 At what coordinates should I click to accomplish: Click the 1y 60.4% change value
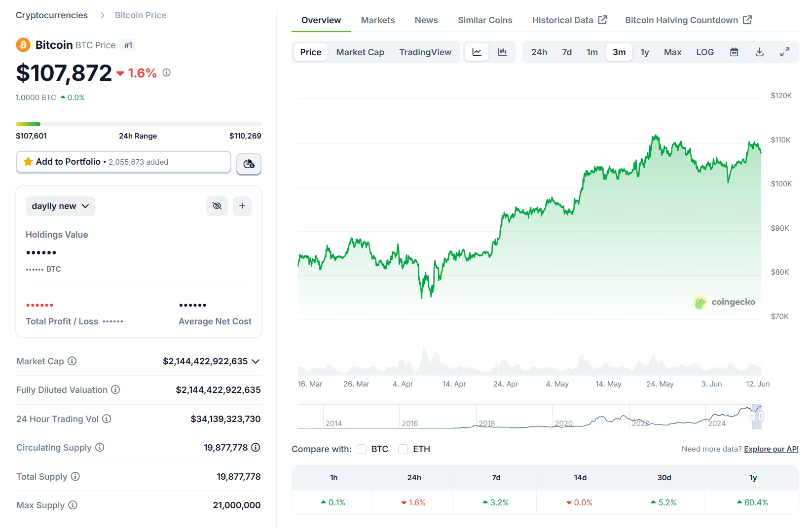pos(752,502)
